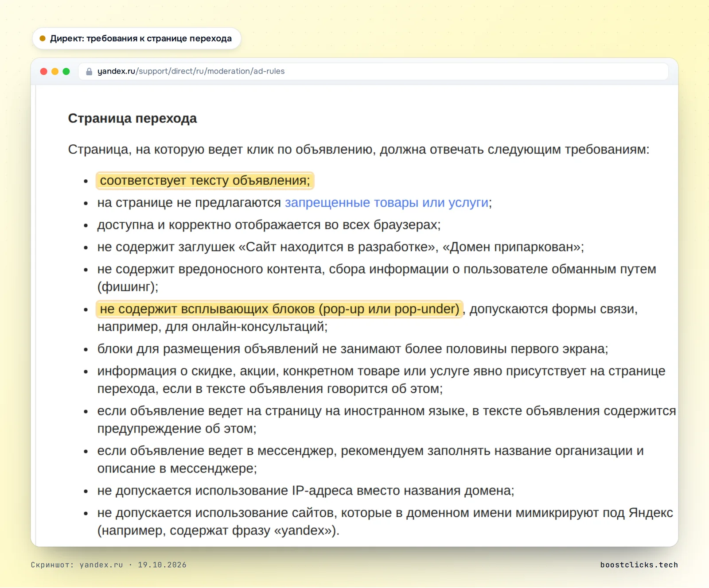Image resolution: width=709 pixels, height=588 pixels.
Task: Click the text 'описание в мессенджере;'
Action: [177, 468]
